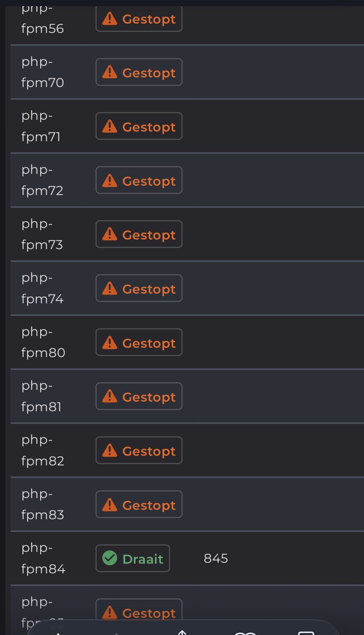Select the php-fpm74 service name
364x635 pixels.
coord(42,288)
